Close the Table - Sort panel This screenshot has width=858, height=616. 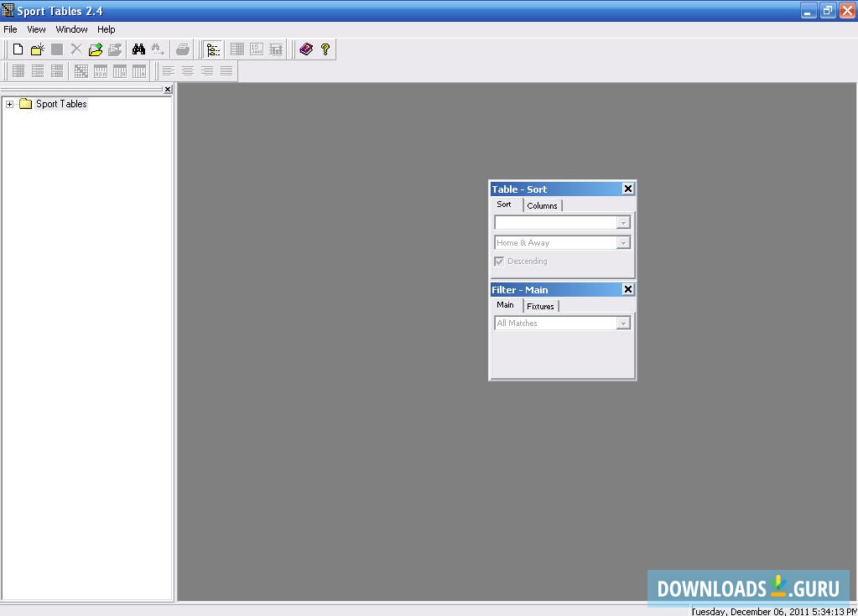[x=628, y=189]
